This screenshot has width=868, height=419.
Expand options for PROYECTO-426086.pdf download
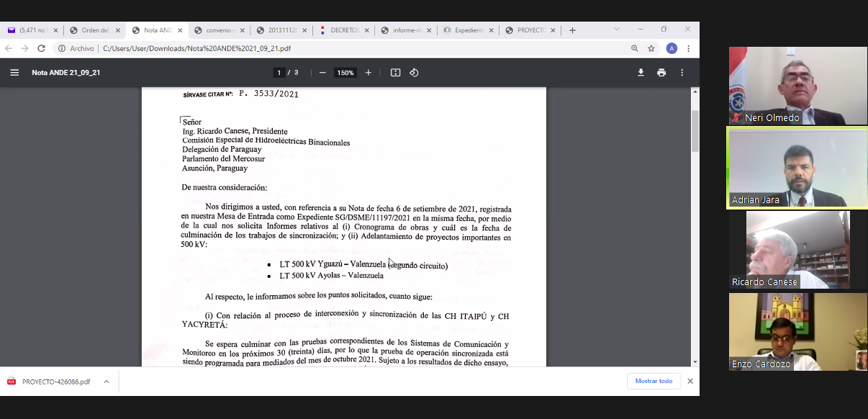[107, 382]
